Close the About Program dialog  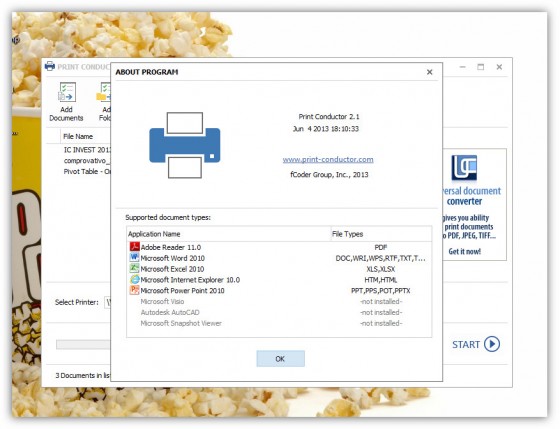[x=430, y=72]
